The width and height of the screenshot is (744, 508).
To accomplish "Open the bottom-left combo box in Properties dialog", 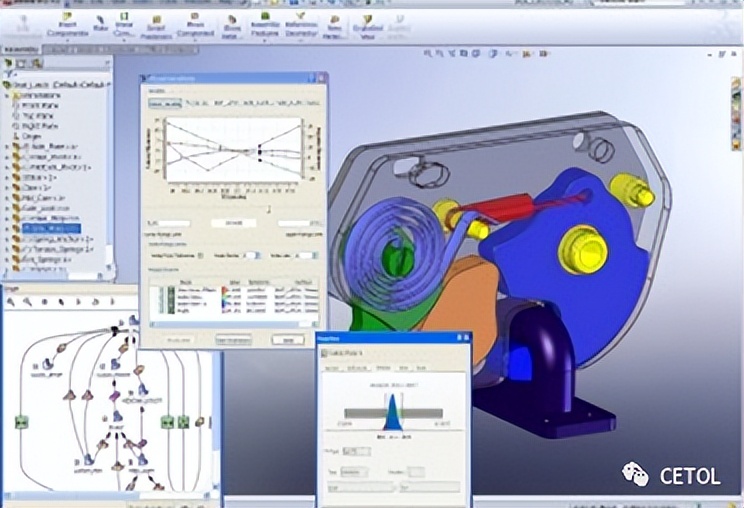I will (362, 487).
